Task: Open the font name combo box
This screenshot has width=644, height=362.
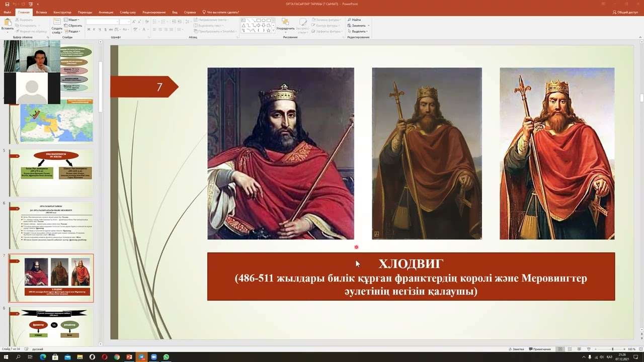Action: click(x=103, y=22)
